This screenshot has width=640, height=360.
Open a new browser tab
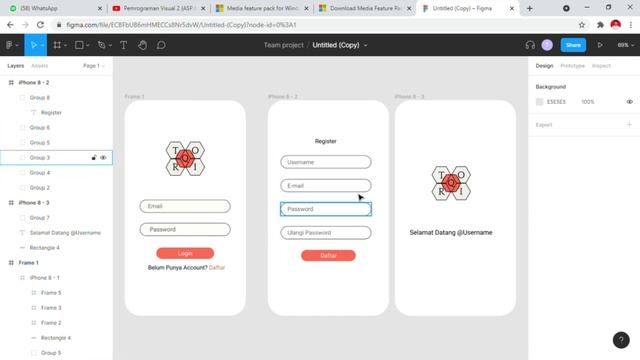[529, 8]
